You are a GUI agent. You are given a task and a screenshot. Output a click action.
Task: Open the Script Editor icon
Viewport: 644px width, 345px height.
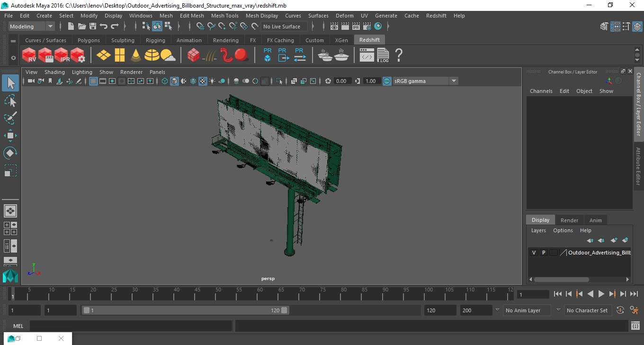coord(635,326)
